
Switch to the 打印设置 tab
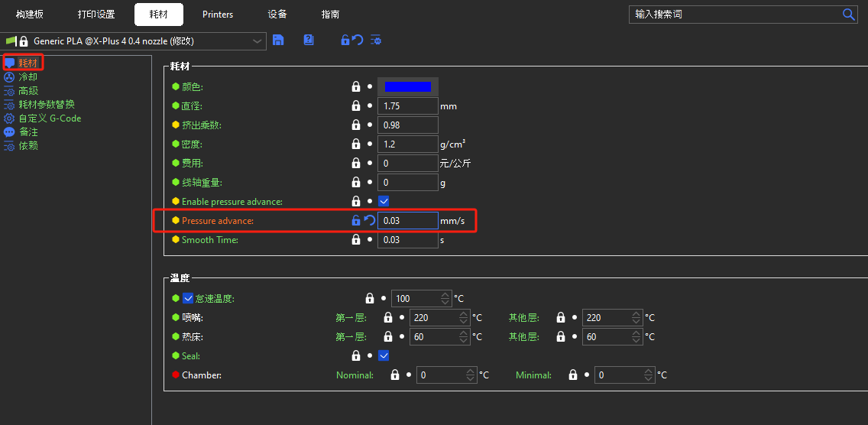96,15
